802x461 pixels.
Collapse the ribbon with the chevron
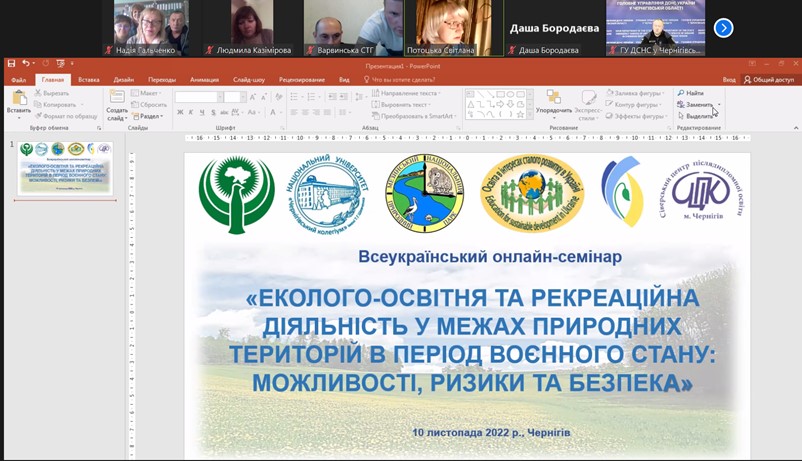point(796,128)
